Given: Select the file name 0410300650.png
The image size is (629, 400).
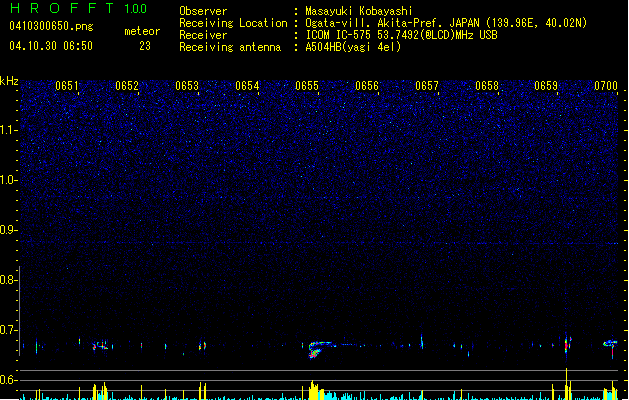Looking at the screenshot, I should (x=51, y=26).
